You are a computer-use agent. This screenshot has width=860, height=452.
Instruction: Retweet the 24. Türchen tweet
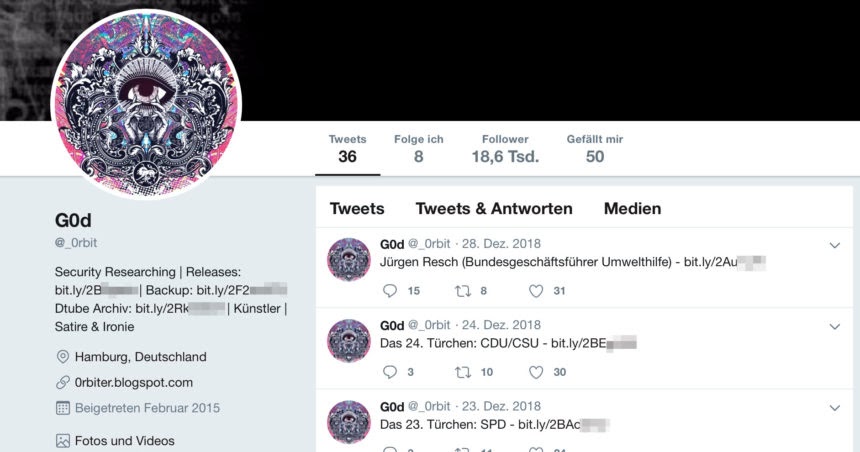463,372
